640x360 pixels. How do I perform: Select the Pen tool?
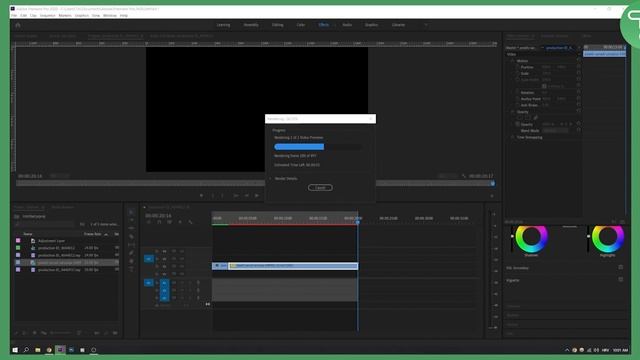coord(131,253)
